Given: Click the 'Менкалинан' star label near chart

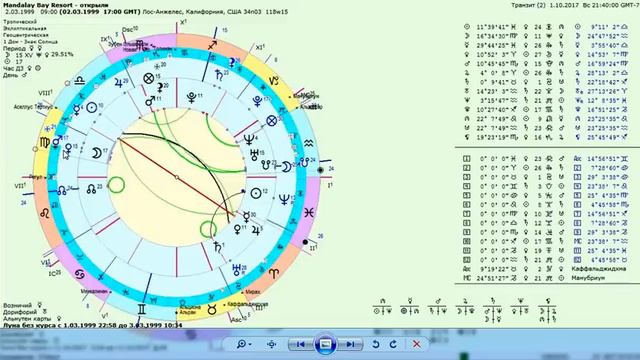Looking at the screenshot, I should [94, 291].
